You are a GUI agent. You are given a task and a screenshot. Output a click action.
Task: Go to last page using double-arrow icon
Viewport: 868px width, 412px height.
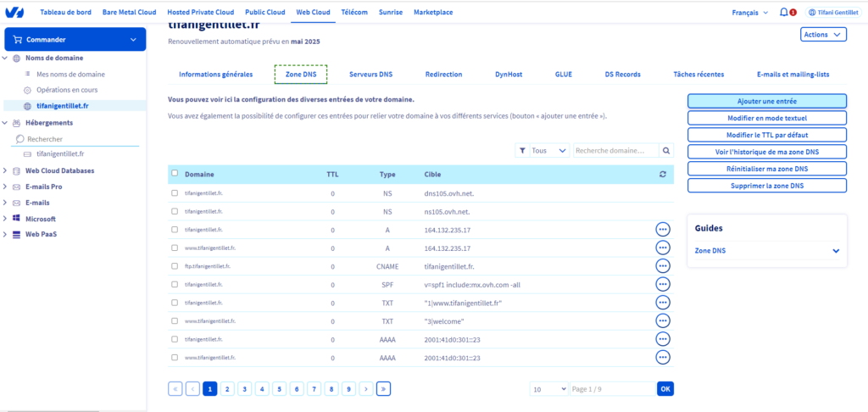coord(383,388)
